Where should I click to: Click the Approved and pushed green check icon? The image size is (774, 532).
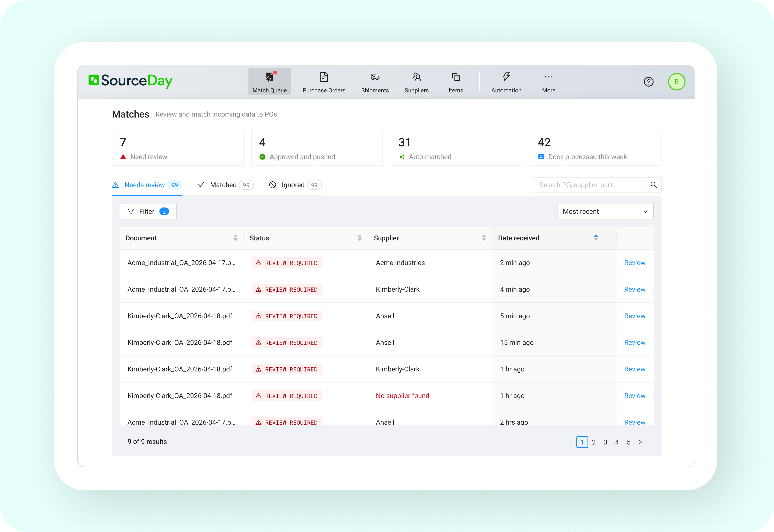[262, 157]
